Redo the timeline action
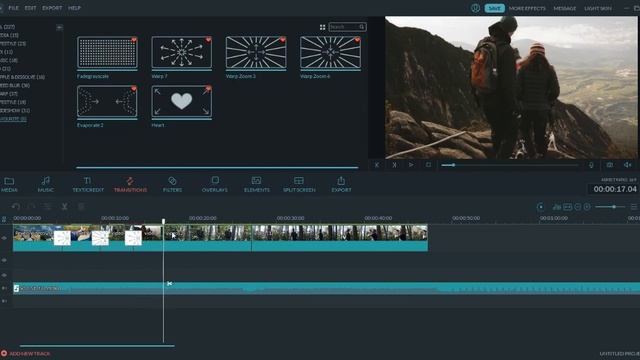This screenshot has height=360, width=640. (x=32, y=207)
